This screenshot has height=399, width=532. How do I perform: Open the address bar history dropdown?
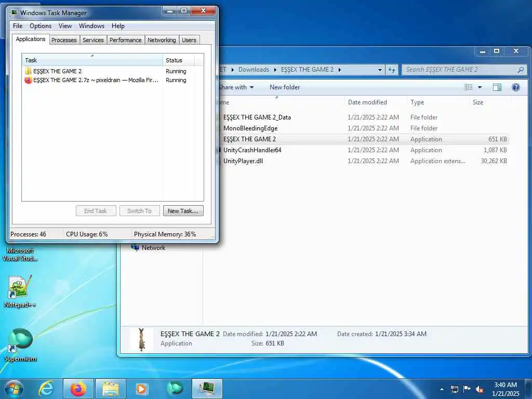click(380, 70)
